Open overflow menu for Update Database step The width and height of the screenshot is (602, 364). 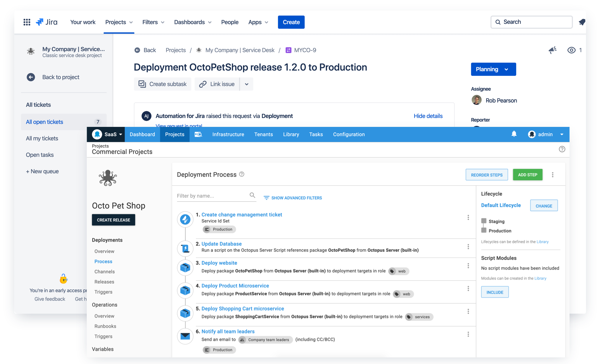pyautogui.click(x=468, y=247)
